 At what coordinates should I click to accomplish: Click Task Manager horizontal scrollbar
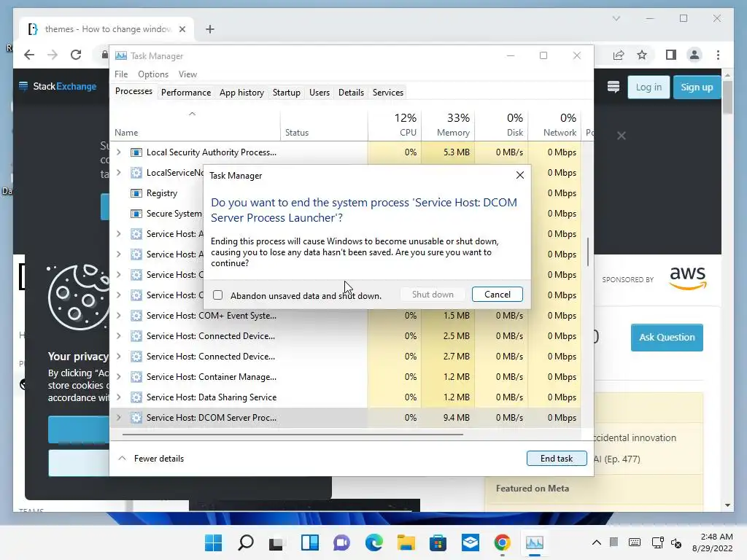[x=293, y=435]
